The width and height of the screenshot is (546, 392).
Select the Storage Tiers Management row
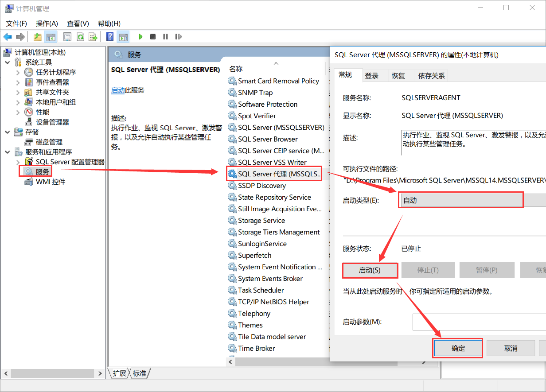(x=279, y=232)
